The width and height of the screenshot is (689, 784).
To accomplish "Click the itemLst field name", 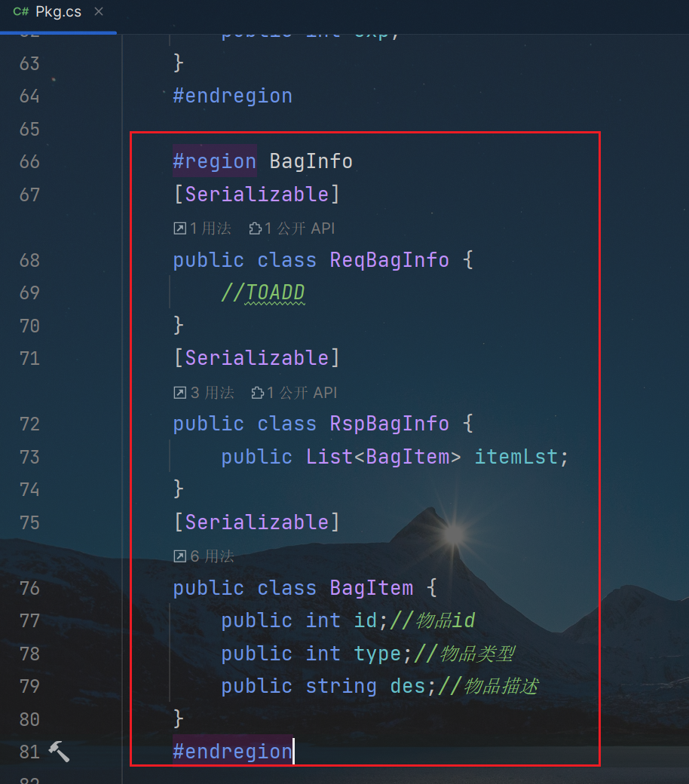I will tap(516, 457).
